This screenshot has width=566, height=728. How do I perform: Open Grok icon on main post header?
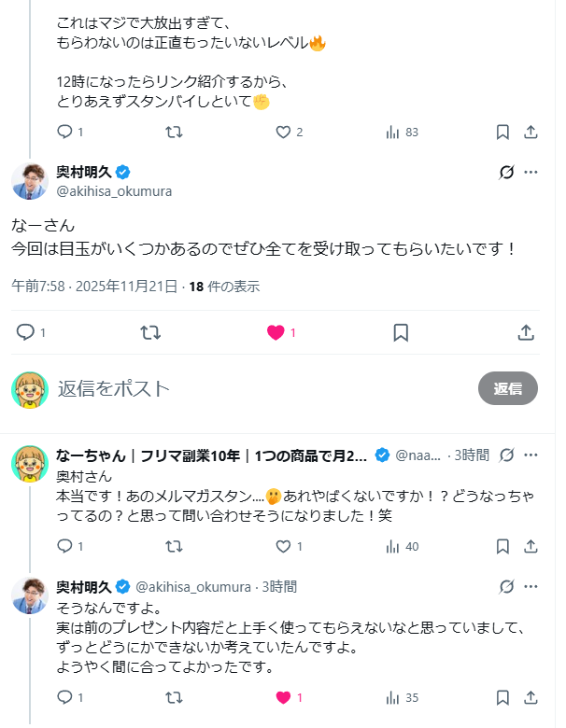(x=506, y=173)
